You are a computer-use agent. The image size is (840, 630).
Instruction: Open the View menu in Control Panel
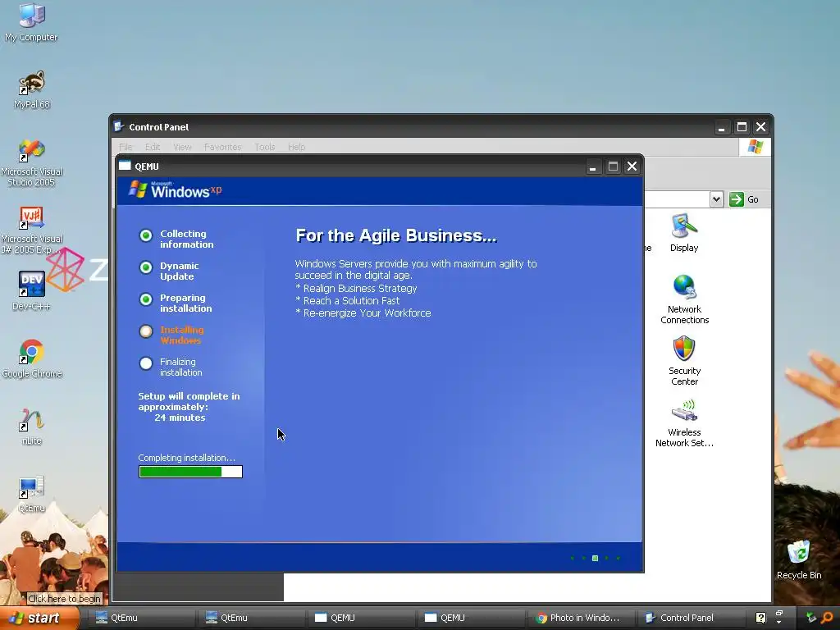click(x=182, y=147)
